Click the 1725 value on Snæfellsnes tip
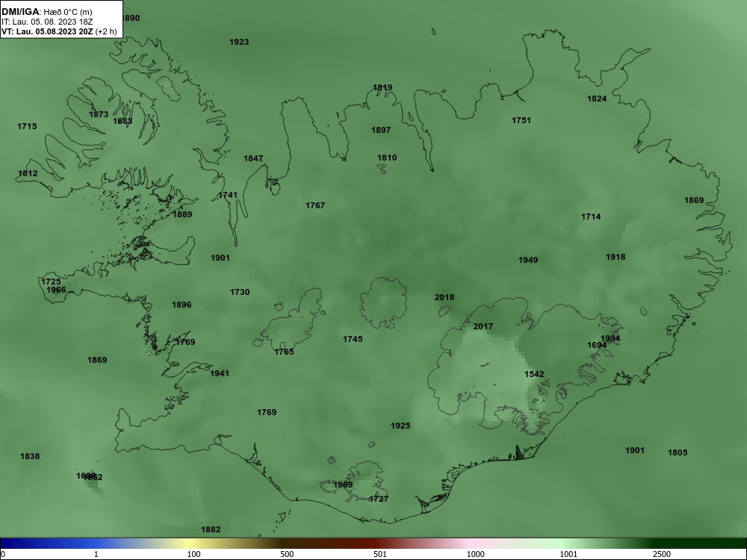The height and width of the screenshot is (560, 747). click(51, 282)
